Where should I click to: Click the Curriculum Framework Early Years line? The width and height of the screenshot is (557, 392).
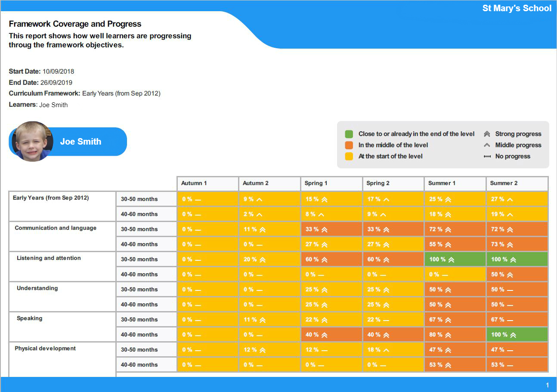84,93
